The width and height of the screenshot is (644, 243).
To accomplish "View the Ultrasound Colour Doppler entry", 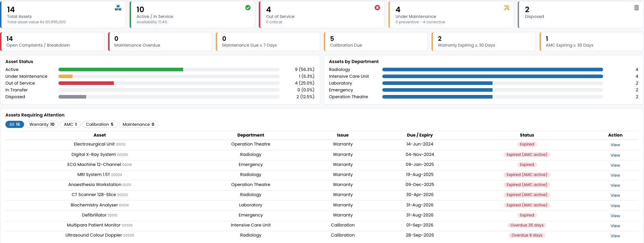I will coord(615,236).
